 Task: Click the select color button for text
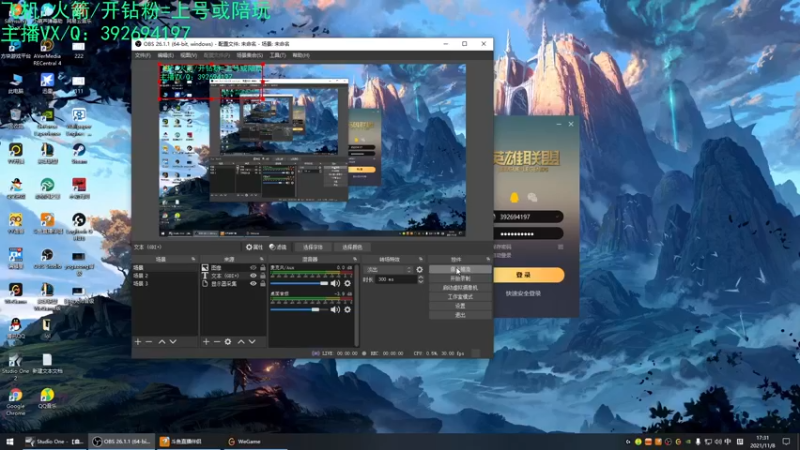click(x=352, y=247)
